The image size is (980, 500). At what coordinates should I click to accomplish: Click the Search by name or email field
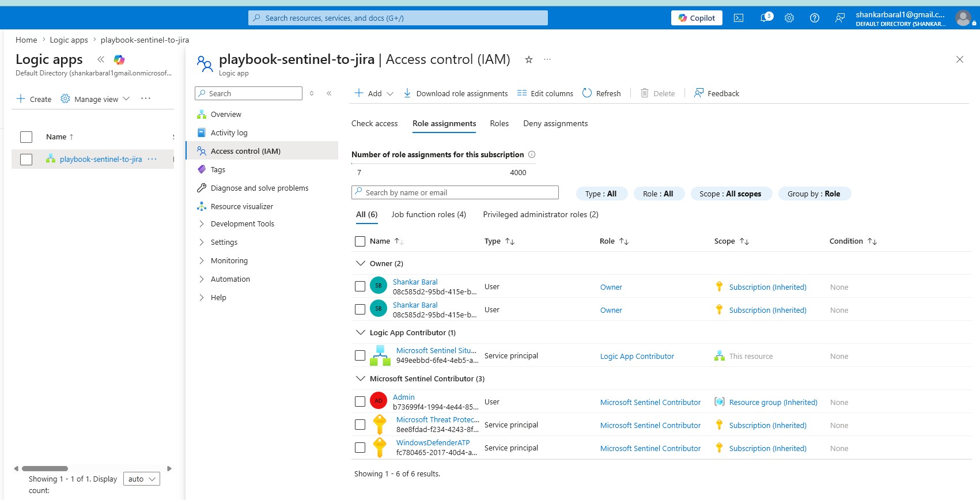tap(455, 192)
